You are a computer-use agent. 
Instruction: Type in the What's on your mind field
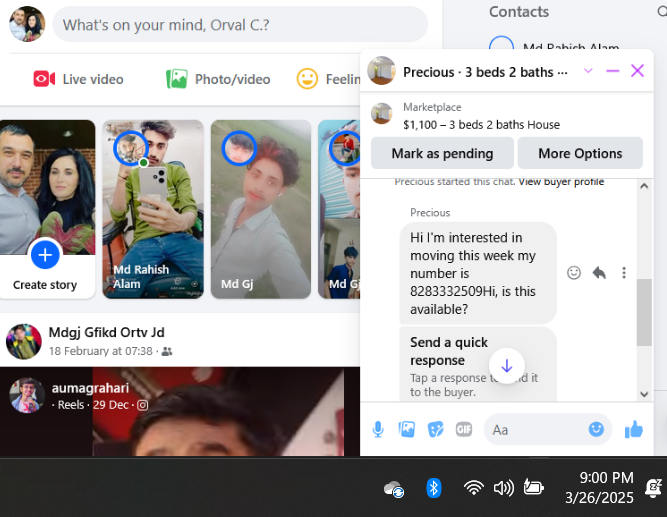(240, 25)
